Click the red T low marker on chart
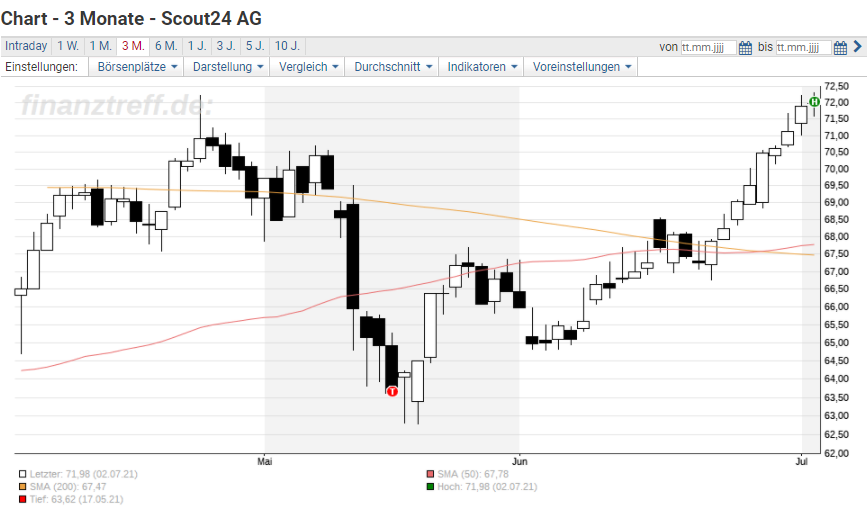867x515 pixels. [392, 392]
